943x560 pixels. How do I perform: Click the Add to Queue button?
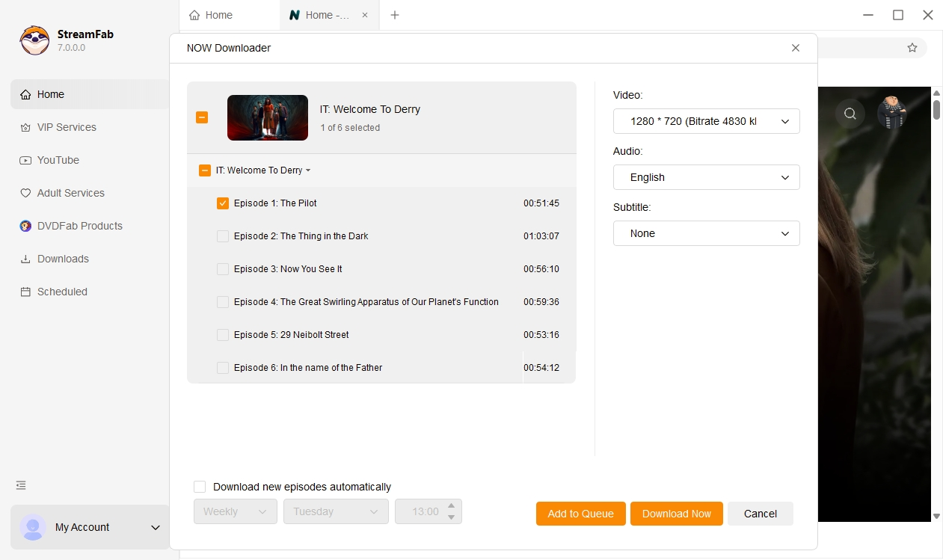click(x=580, y=514)
